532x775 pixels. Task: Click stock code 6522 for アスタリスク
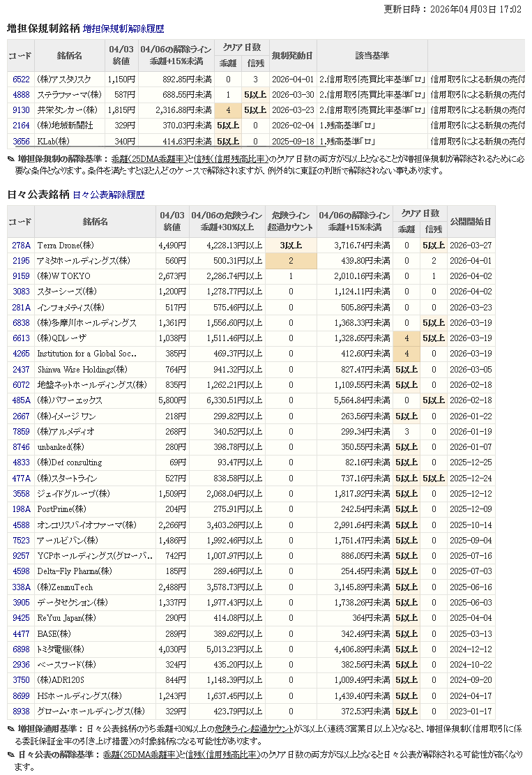click(x=21, y=80)
